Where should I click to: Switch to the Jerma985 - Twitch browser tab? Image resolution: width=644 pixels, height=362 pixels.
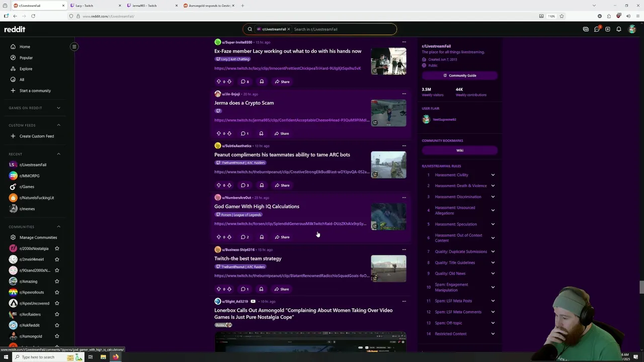coord(152,6)
